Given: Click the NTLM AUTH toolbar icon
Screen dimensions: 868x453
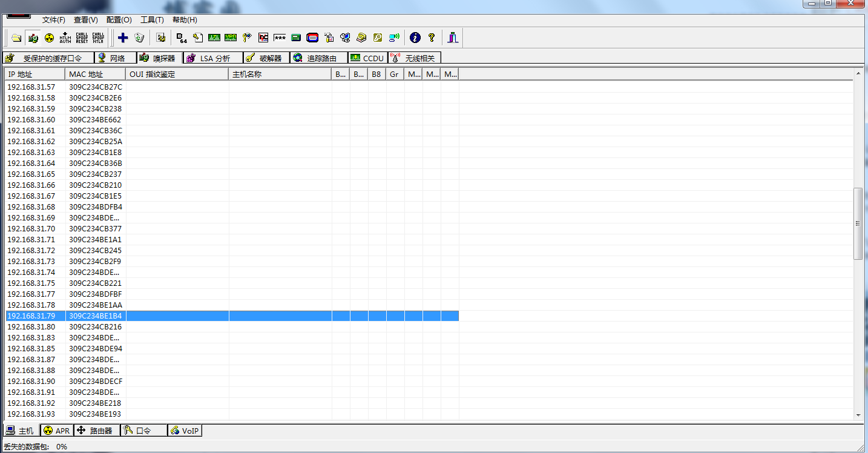Looking at the screenshot, I should [65, 38].
